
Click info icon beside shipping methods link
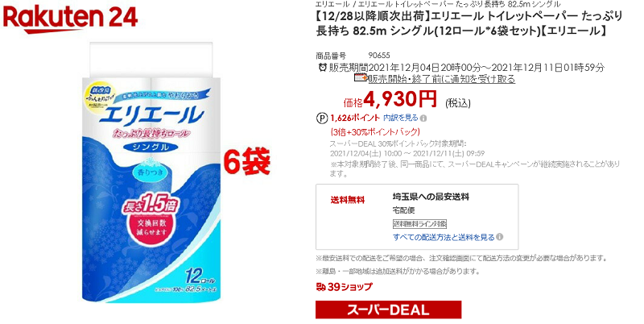click(x=499, y=237)
